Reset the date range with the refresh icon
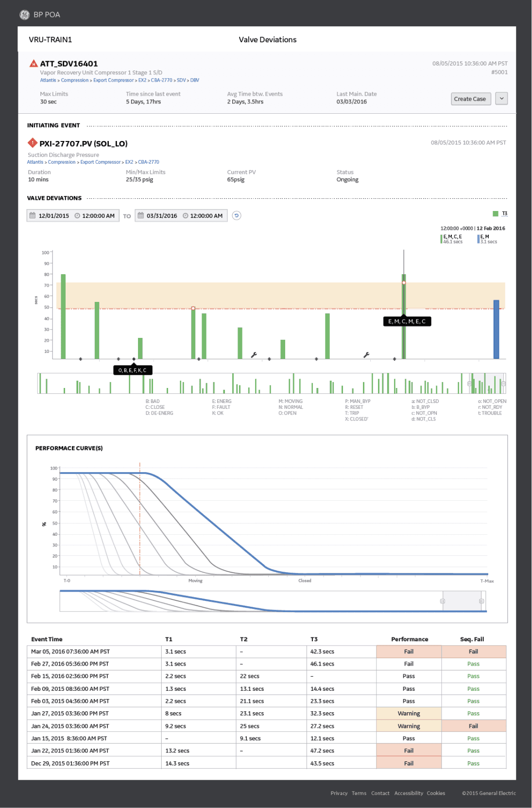 click(x=237, y=215)
